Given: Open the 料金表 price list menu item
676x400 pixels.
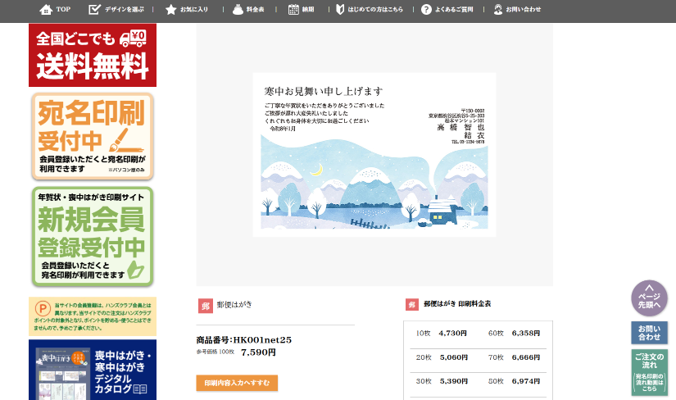Looking at the screenshot, I should tap(237, 9).
